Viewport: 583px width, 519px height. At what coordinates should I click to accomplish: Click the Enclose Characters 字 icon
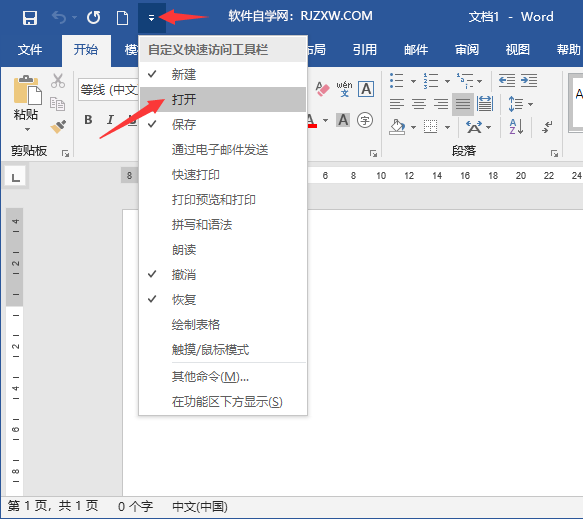point(365,120)
